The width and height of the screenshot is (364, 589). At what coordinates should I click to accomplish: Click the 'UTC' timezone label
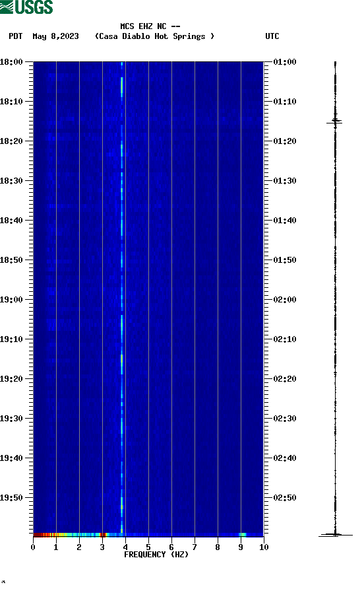pos(272,36)
